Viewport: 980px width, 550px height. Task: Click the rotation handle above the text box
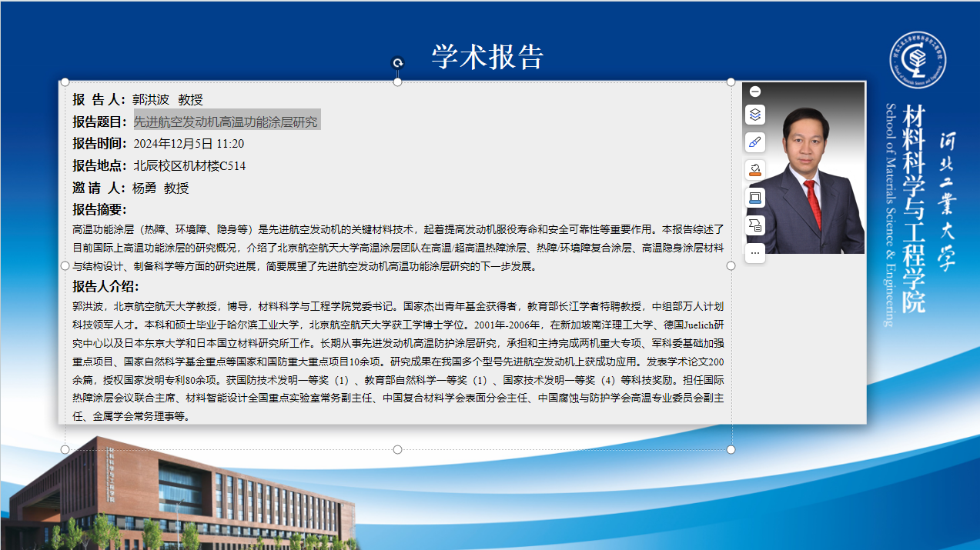tap(397, 63)
